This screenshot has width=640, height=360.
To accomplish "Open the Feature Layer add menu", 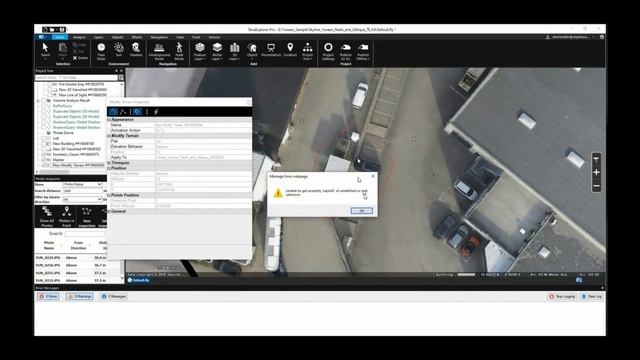I will click(200, 51).
